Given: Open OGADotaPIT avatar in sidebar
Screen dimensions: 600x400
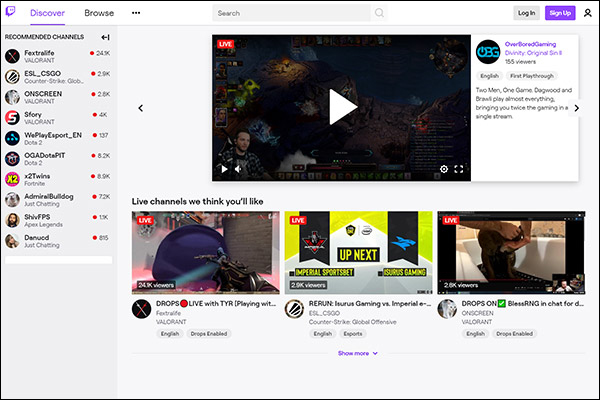Looking at the screenshot, I should 12,158.
